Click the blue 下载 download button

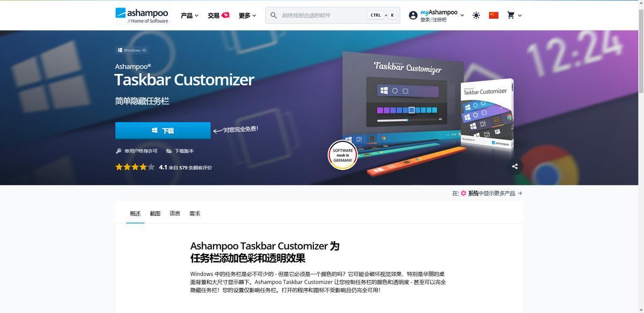pyautogui.click(x=163, y=130)
